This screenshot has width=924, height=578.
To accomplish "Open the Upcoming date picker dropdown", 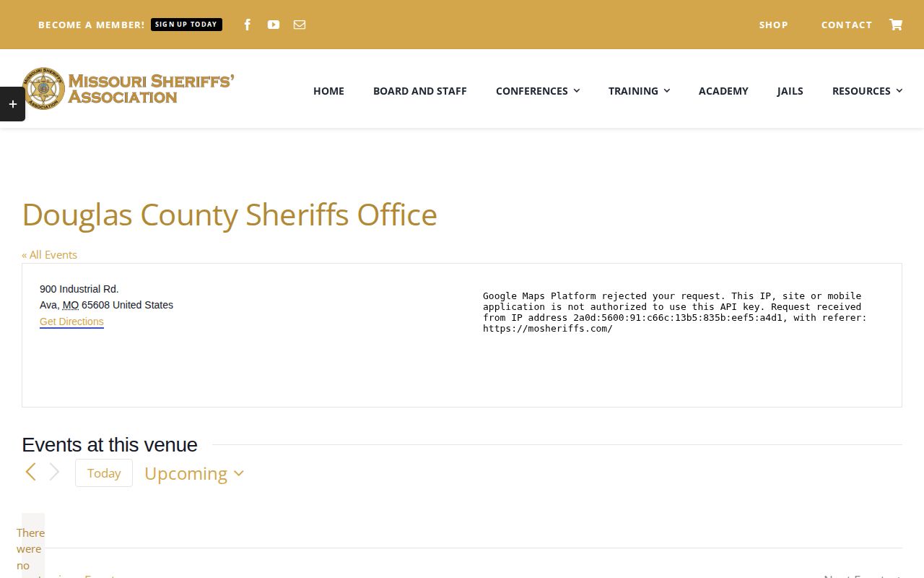I will pos(194,473).
